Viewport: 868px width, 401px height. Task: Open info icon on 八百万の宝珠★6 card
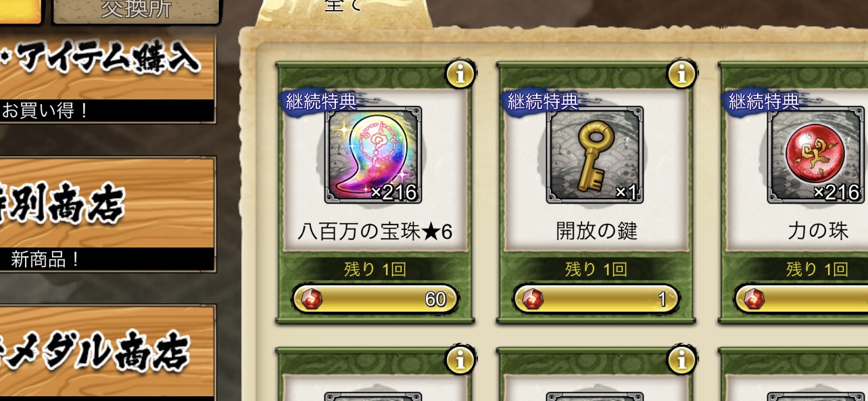click(460, 74)
